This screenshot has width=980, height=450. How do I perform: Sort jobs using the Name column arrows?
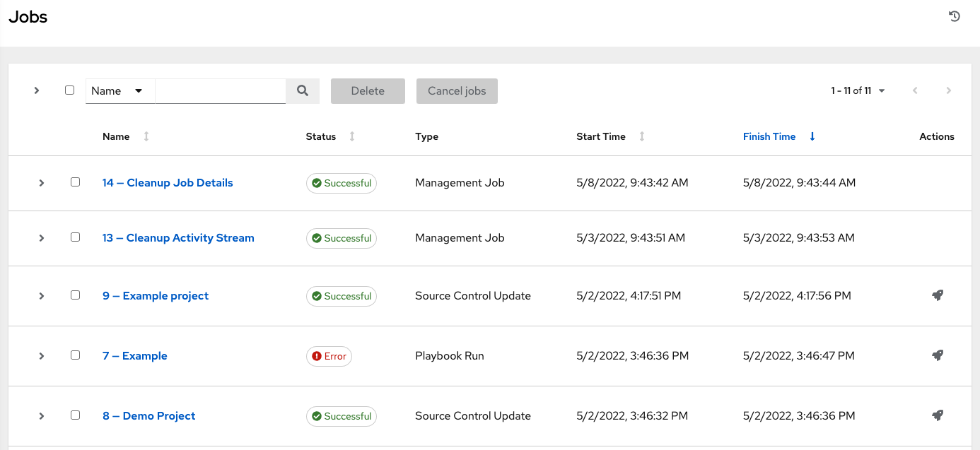click(x=146, y=136)
